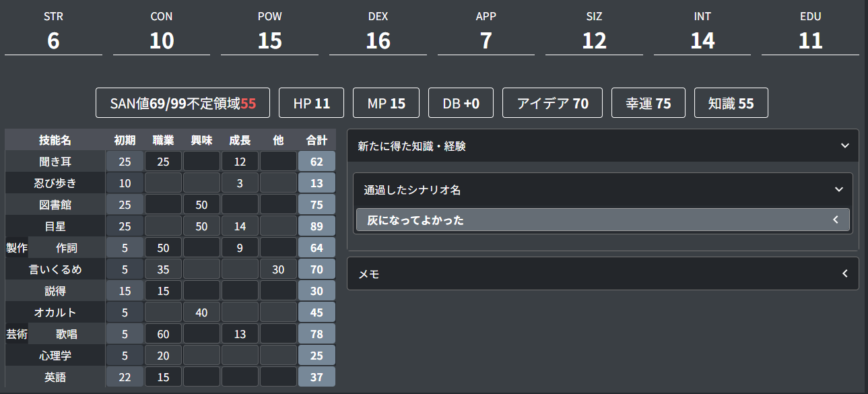This screenshot has height=394, width=868.
Task: Click the 幸運 75 roll button
Action: pyautogui.click(x=648, y=104)
